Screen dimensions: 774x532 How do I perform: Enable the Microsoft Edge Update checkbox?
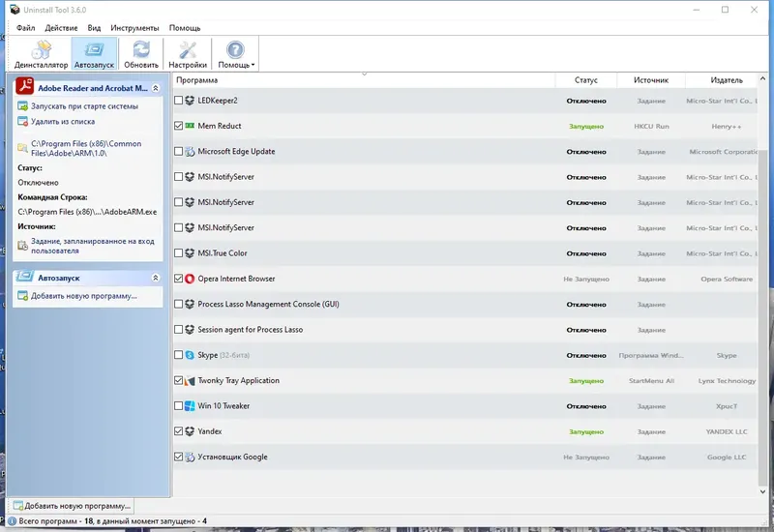pyautogui.click(x=179, y=152)
